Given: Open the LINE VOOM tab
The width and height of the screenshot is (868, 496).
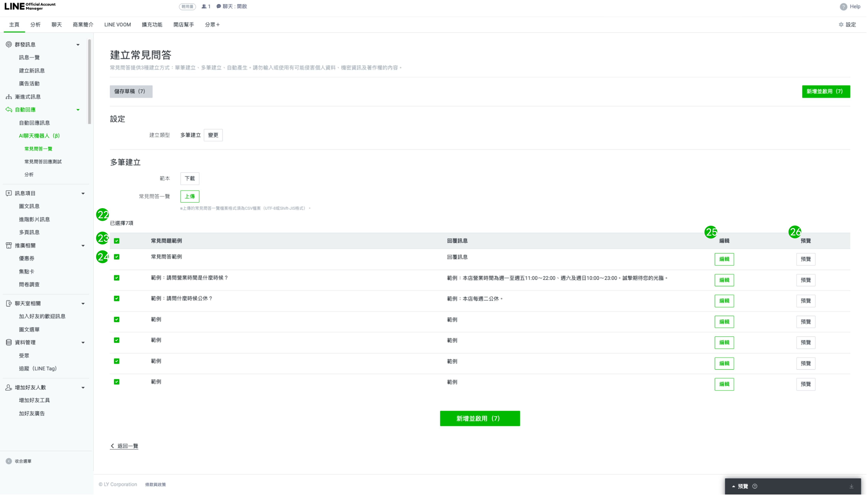Looking at the screenshot, I should tap(118, 25).
